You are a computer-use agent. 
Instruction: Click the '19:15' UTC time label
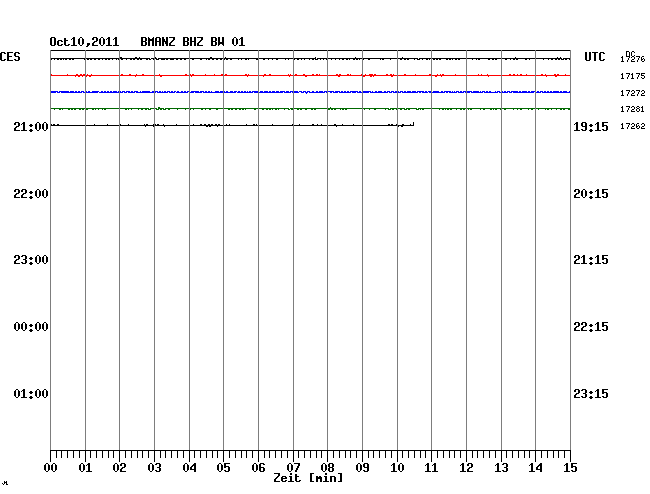(591, 127)
